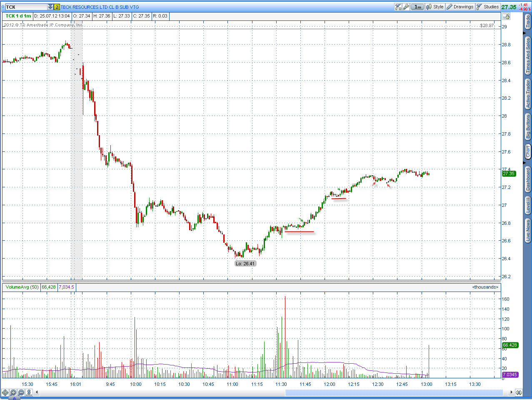Zoom in with the plus magnifier

(x=13, y=392)
